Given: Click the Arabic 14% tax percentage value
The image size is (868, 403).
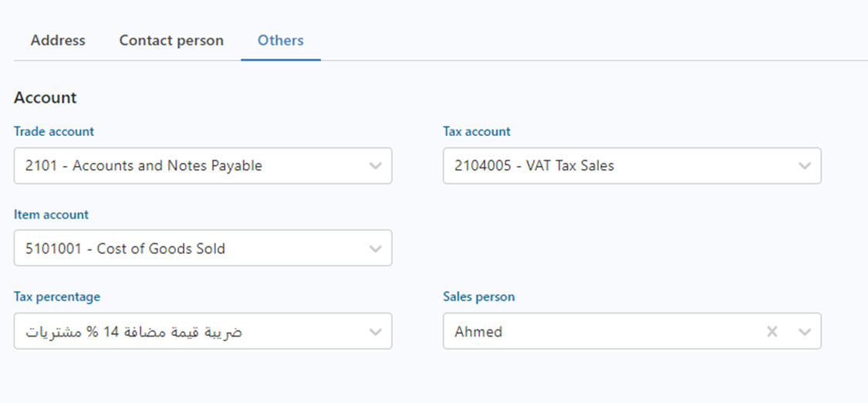Looking at the screenshot, I should pos(134,331).
